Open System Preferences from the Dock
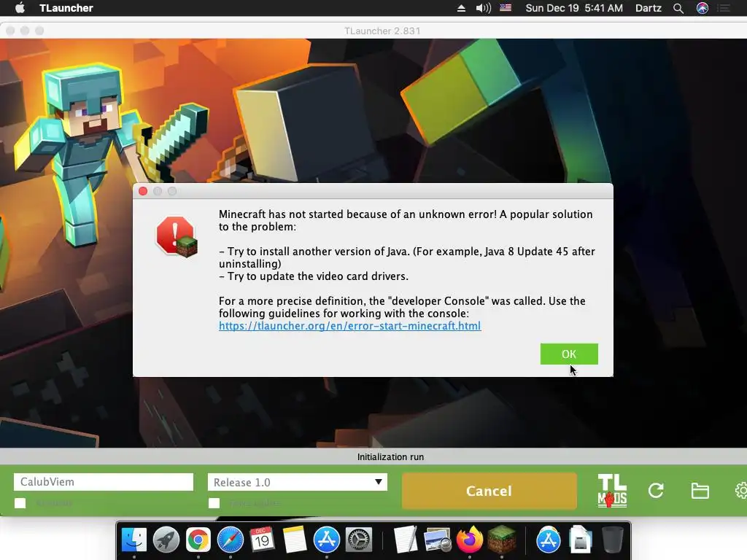Image resolution: width=747 pixels, height=560 pixels. (358, 540)
